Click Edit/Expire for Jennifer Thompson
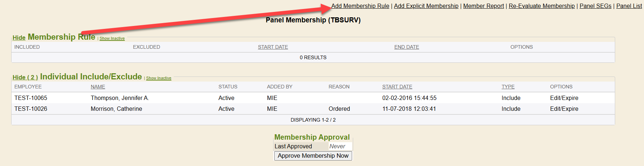Viewport: 644px width, 166px height. 564,98
